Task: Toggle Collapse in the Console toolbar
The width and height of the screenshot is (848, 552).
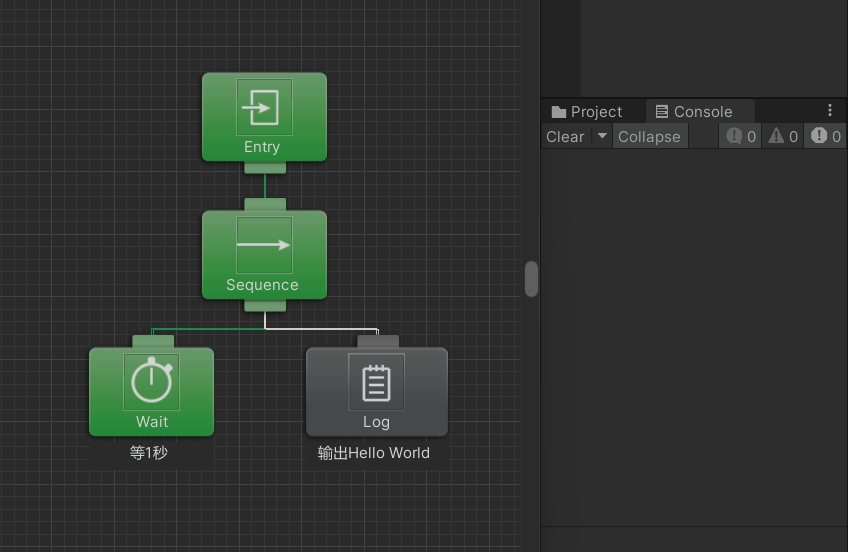Action: pyautogui.click(x=649, y=137)
